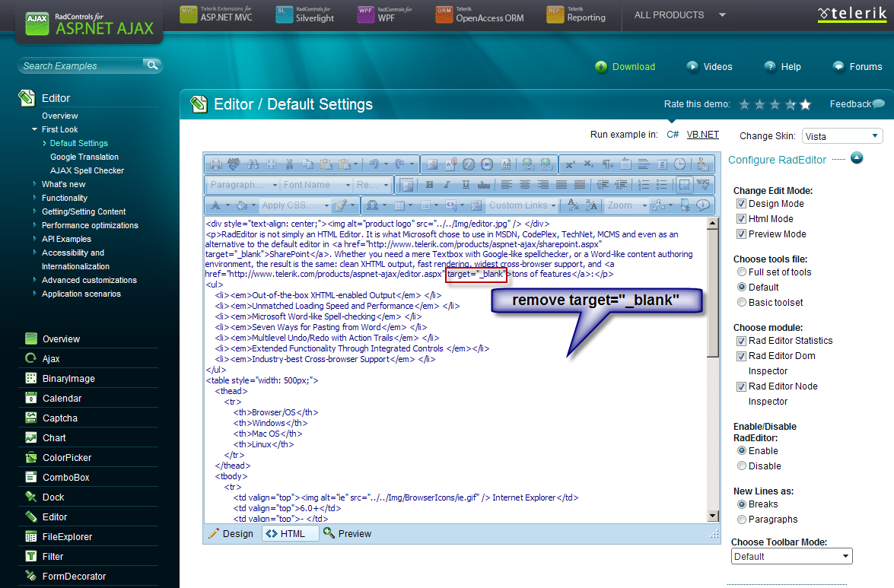Insert symbol using the omega icon
The width and height of the screenshot is (894, 588).
372,205
